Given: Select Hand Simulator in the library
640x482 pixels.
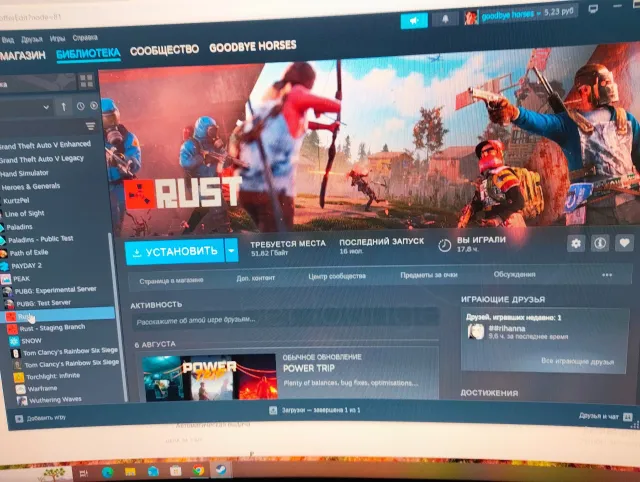Looking at the screenshot, I should tap(24, 173).
